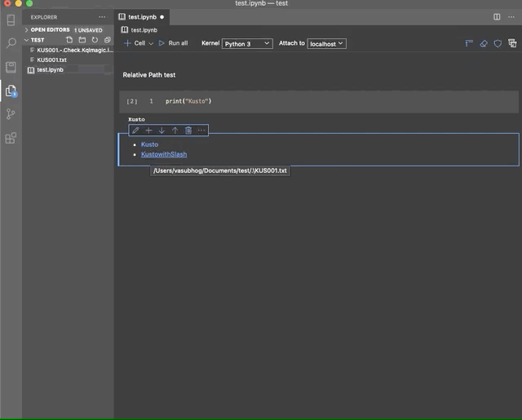Open the Notebooks view in activity bar
The width and height of the screenshot is (522, 420).
coord(11,67)
